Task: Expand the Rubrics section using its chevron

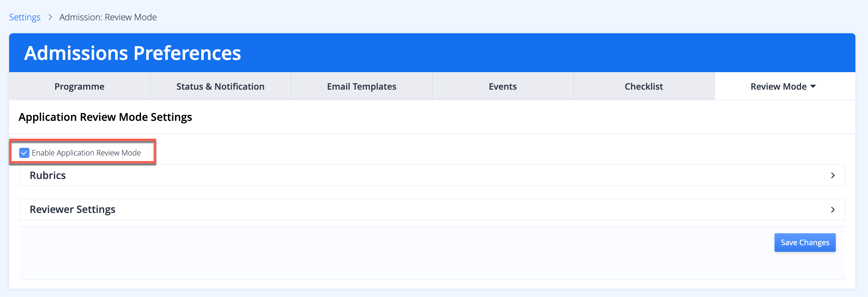Action: (833, 175)
